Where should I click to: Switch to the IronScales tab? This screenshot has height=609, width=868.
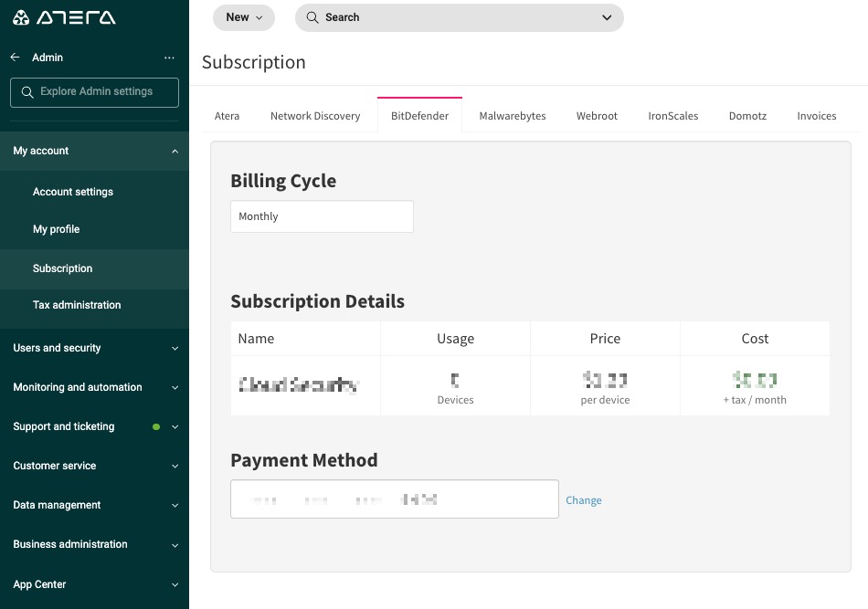pos(673,116)
